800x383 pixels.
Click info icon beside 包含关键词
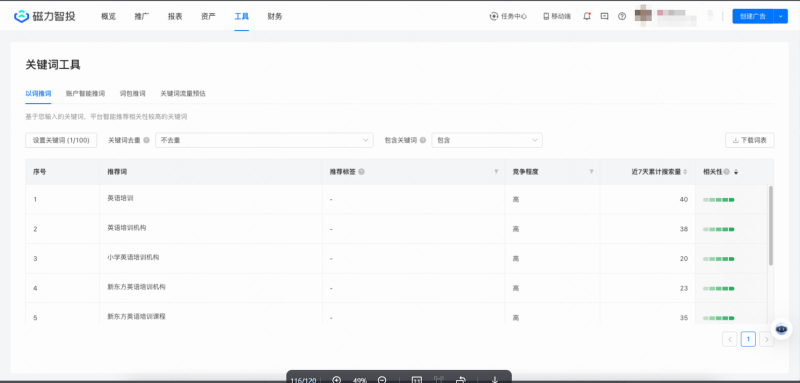(423, 140)
